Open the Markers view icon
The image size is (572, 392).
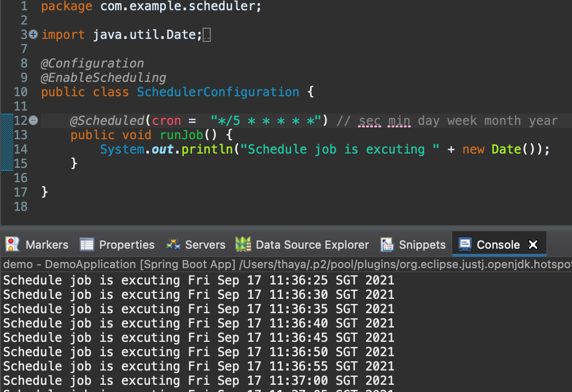(x=12, y=245)
